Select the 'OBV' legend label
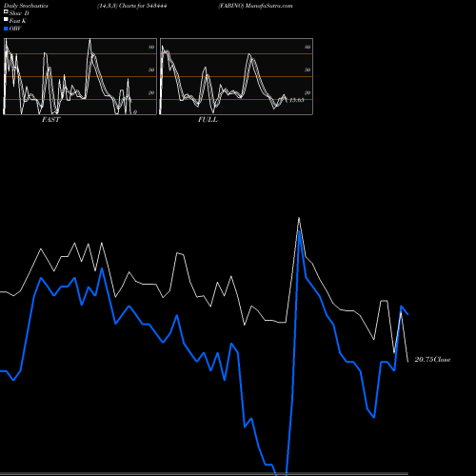This screenshot has height=476, width=476. [15, 29]
